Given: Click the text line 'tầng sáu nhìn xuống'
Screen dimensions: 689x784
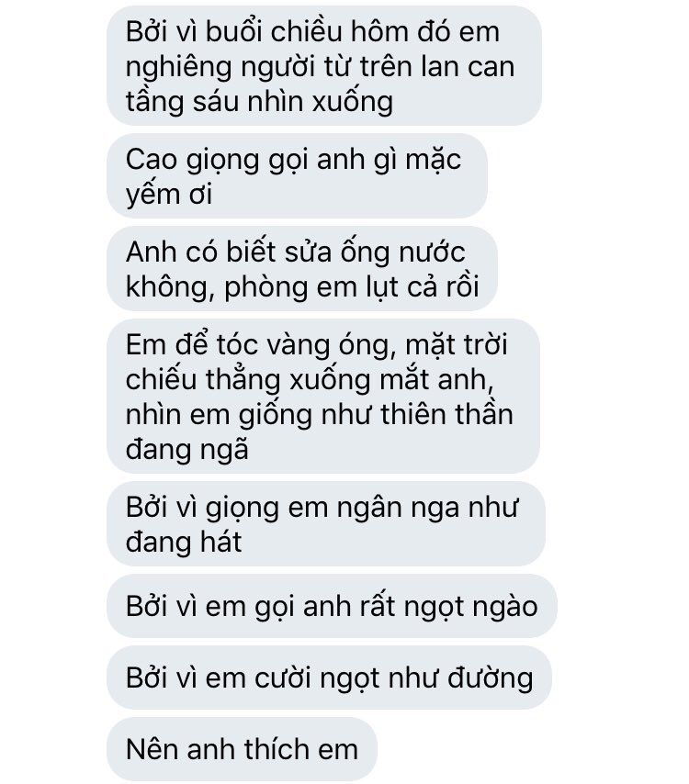Looking at the screenshot, I should (259, 102).
